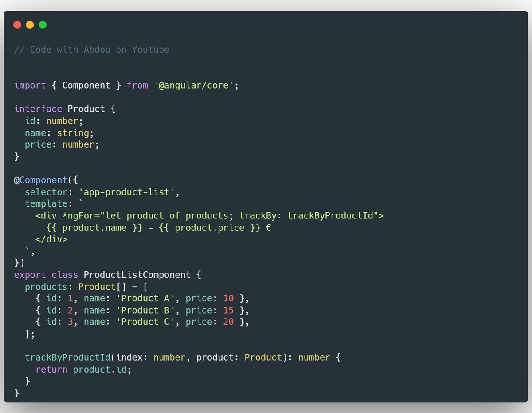Click the 'name: string;' line
The image size is (532, 413).
click(x=59, y=132)
